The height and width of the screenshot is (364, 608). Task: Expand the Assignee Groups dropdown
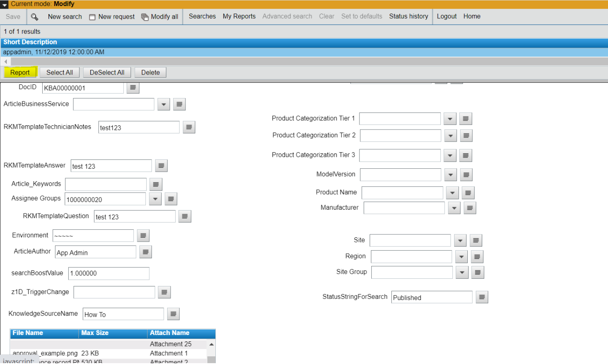tap(155, 199)
